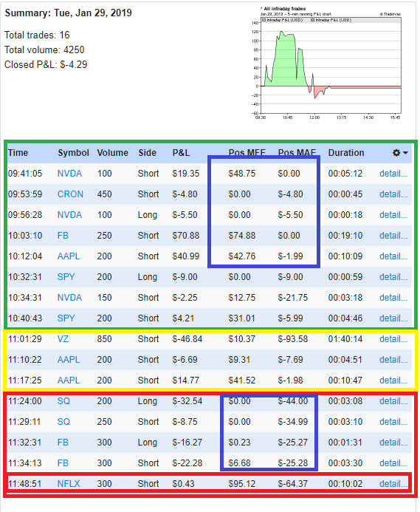Image resolution: width=420 pixels, height=512 pixels.
Task: Select the $-93.58 Pos MAE value
Action: pos(293,339)
